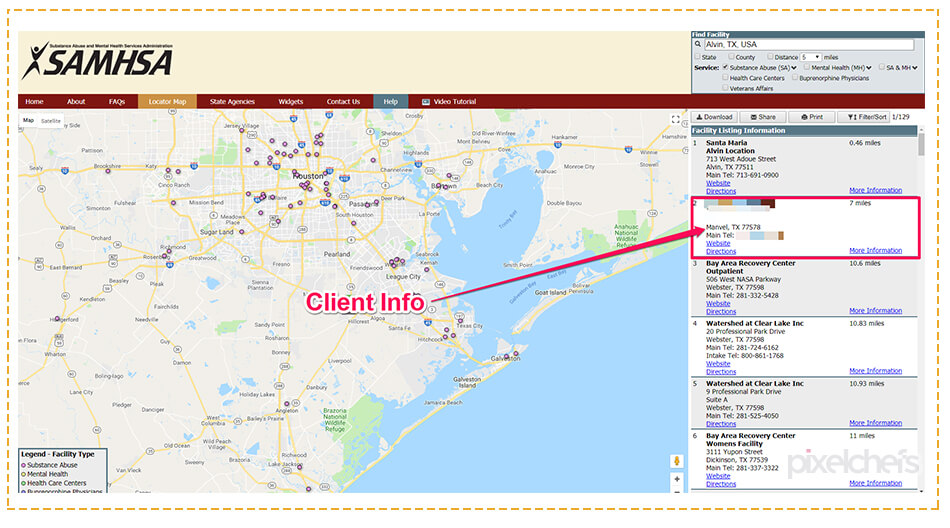Get Directions to Bay Area Recovery Center Outpatient
The width and height of the screenshot is (950, 528).
pyautogui.click(x=721, y=312)
